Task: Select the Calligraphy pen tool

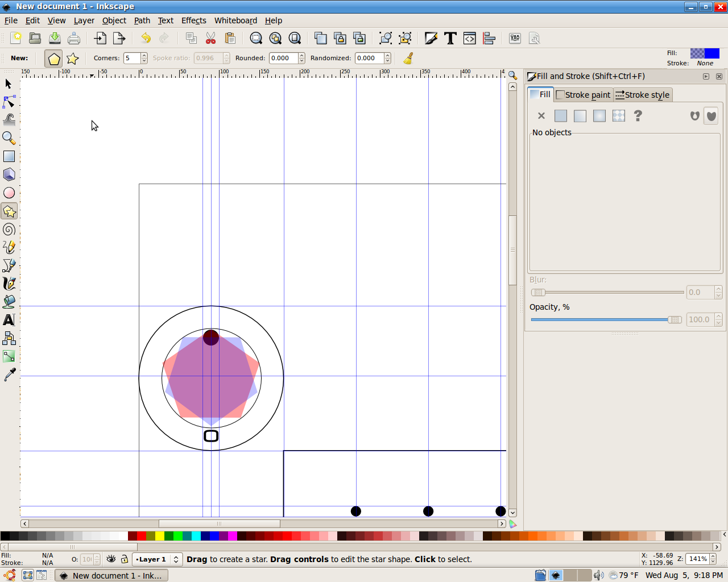Action: (9, 284)
